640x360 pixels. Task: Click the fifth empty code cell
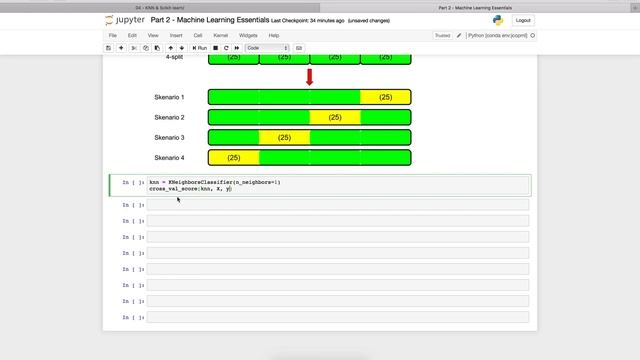click(x=338, y=269)
